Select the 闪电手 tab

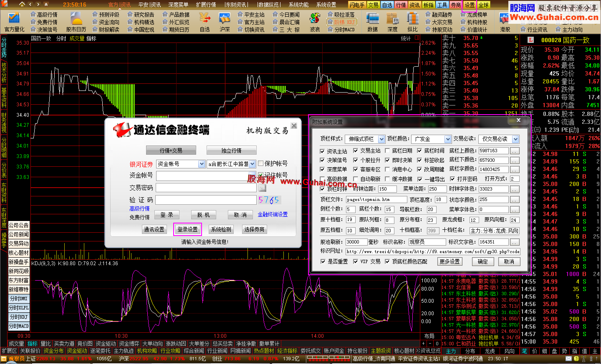357,5
